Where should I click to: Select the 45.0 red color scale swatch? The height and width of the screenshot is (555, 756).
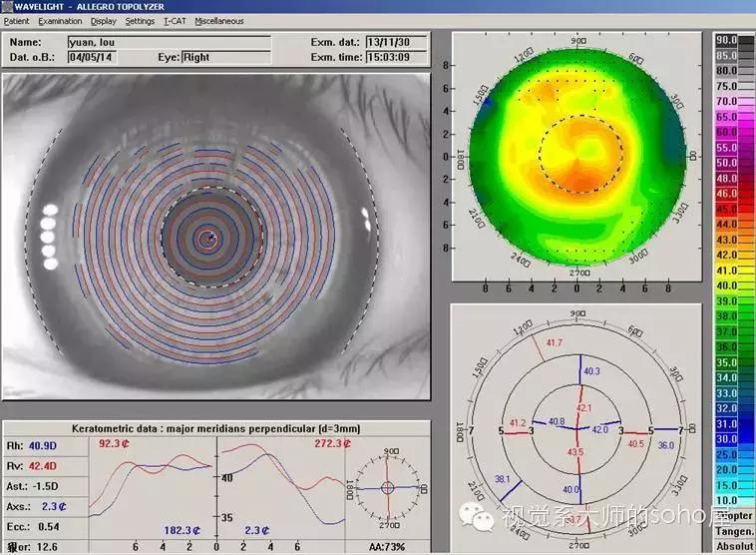coord(734,209)
